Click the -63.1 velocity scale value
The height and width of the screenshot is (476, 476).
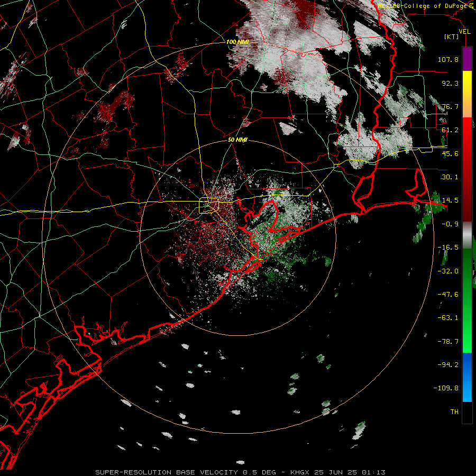[448, 318]
